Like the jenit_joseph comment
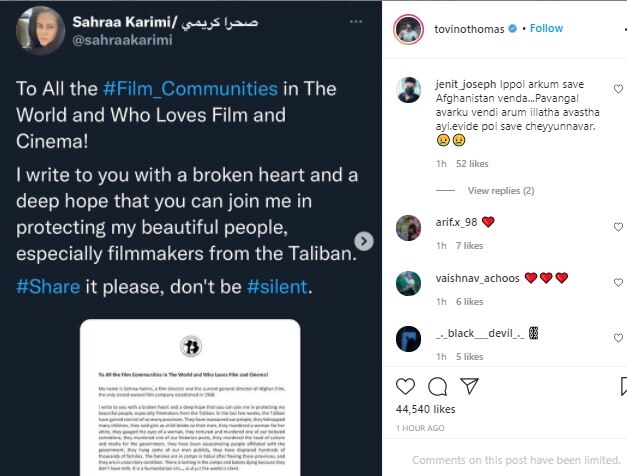 pos(619,89)
